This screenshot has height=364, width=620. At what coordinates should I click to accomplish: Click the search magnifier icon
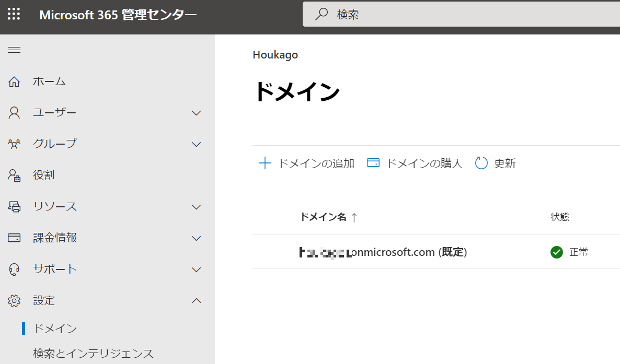coord(322,14)
